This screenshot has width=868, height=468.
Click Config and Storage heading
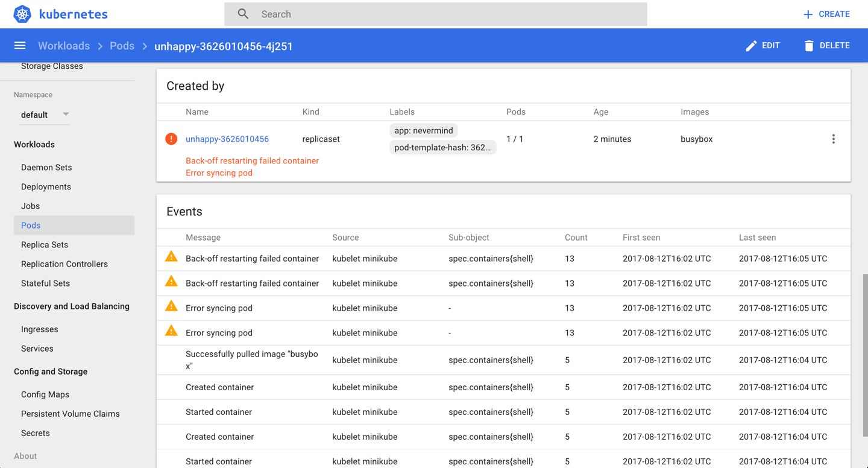coord(51,371)
